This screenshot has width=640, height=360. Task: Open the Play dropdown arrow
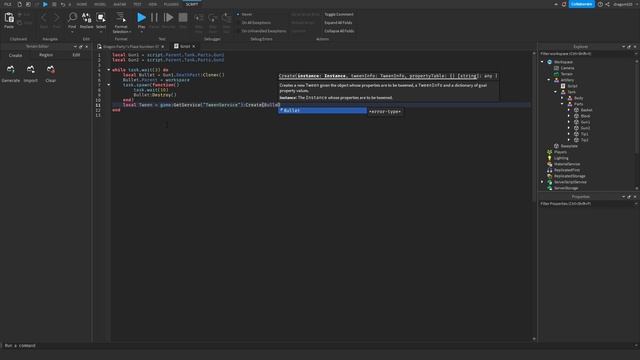[141, 31]
